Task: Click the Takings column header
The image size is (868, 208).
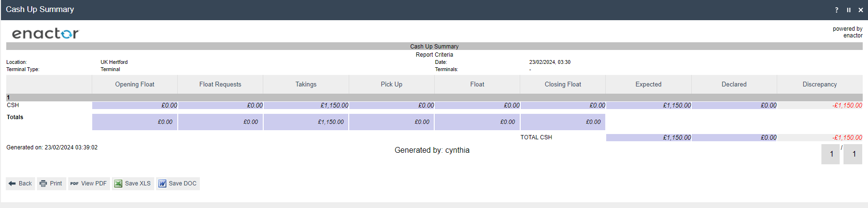Action: [x=306, y=85]
